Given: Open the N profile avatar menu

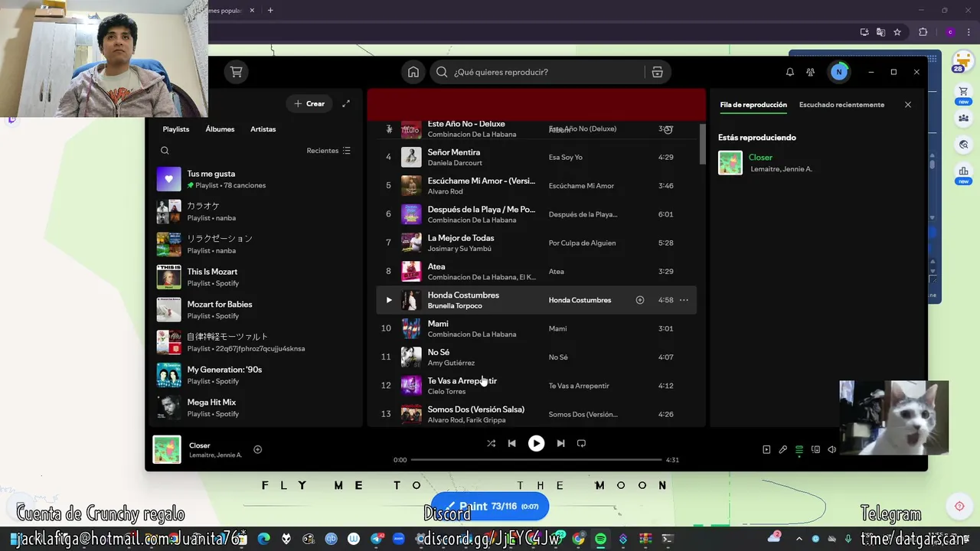Looking at the screenshot, I should click(838, 72).
